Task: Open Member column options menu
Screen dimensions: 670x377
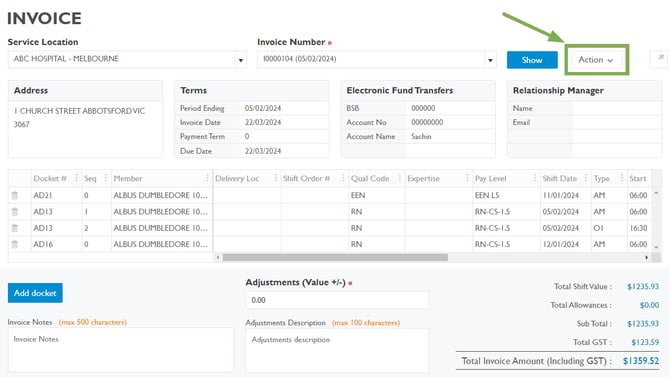Action: pyautogui.click(x=207, y=178)
